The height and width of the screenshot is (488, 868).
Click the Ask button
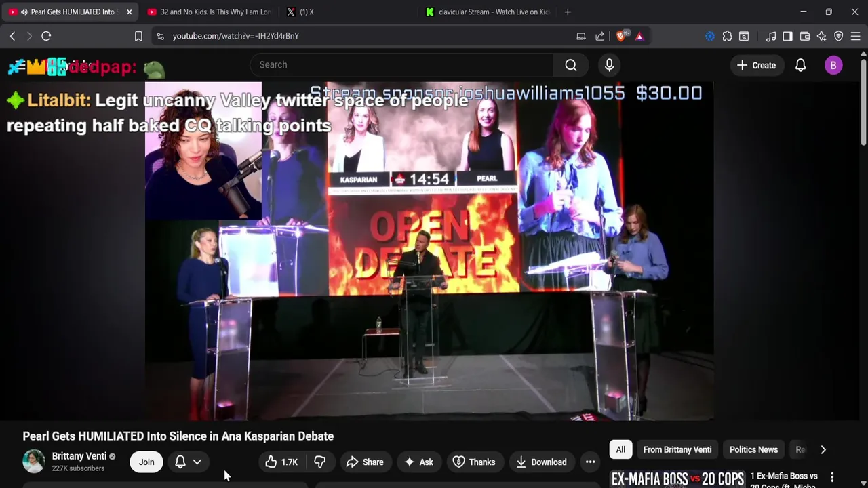click(x=418, y=462)
